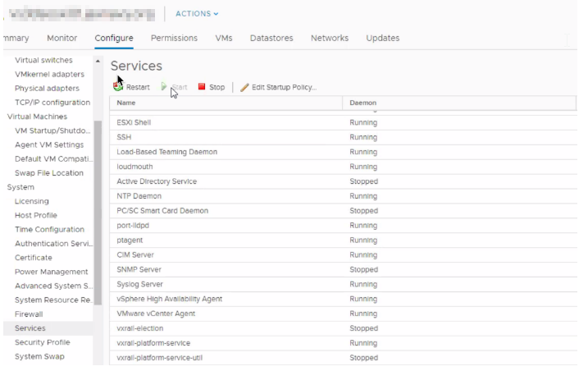Open Security Profile

click(43, 342)
